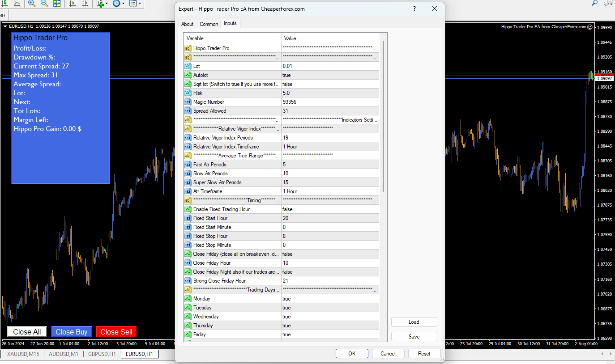Open the XAUUSD,M15 chart tab

(x=23, y=354)
